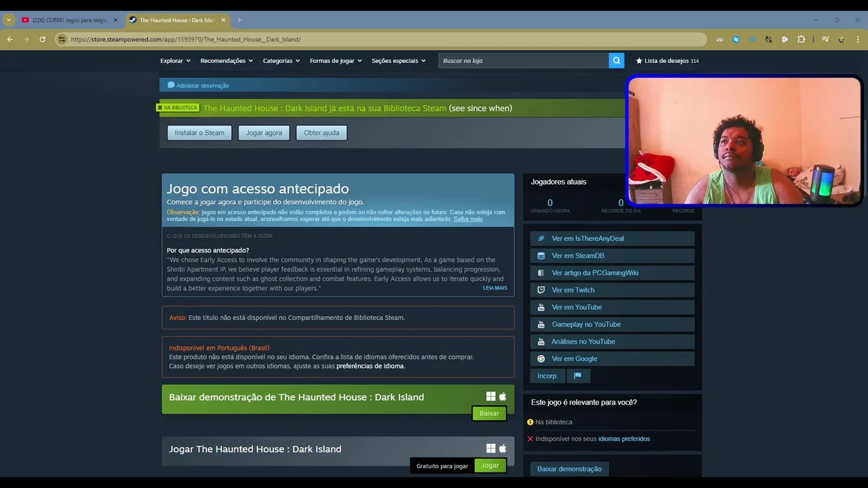Click the flag report button
This screenshot has height=488, width=868.
coord(578,375)
